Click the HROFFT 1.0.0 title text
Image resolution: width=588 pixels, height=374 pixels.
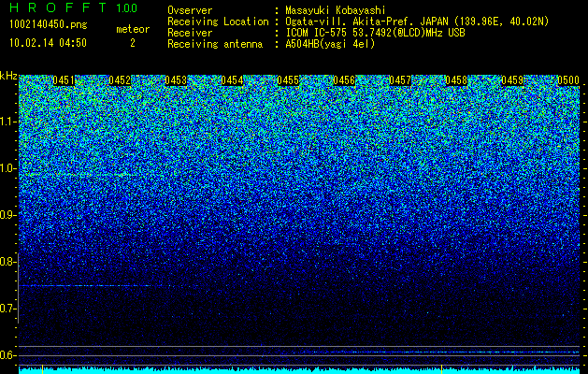(74, 7)
